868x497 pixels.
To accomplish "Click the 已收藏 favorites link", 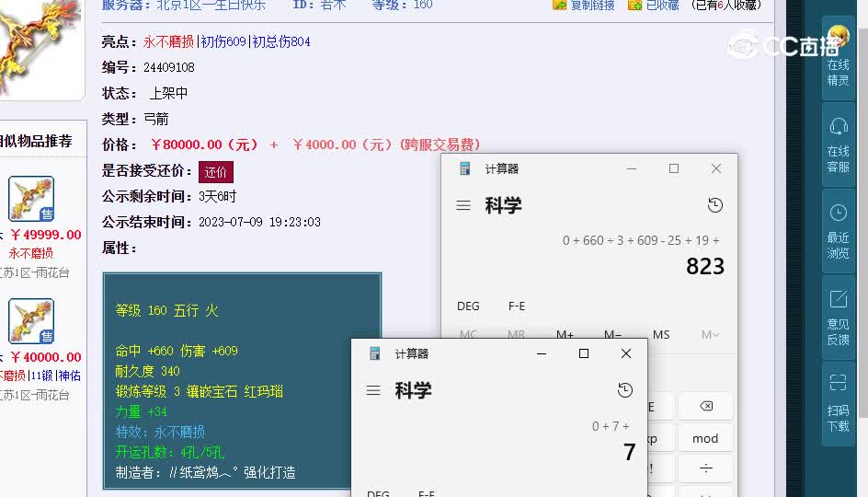I will pos(662,6).
